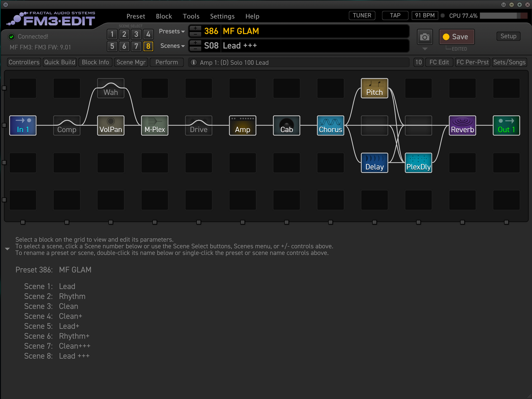Open the Block menu
532x399 pixels.
164,16
